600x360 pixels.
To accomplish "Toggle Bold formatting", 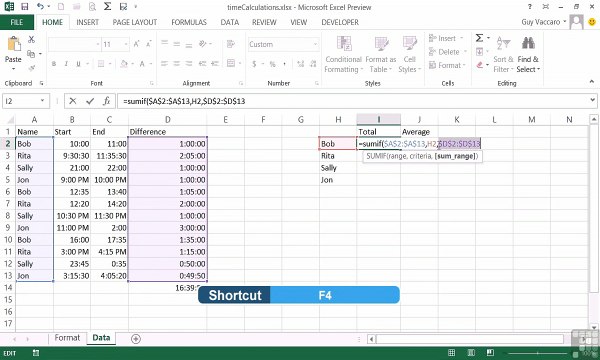I will pos(54,64).
